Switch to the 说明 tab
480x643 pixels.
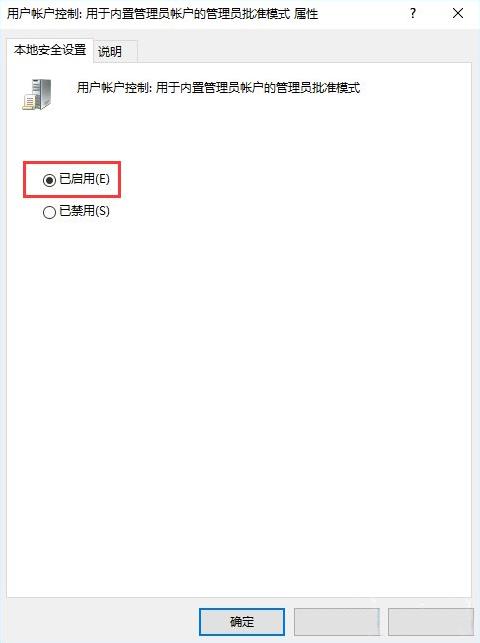pyautogui.click(x=110, y=52)
